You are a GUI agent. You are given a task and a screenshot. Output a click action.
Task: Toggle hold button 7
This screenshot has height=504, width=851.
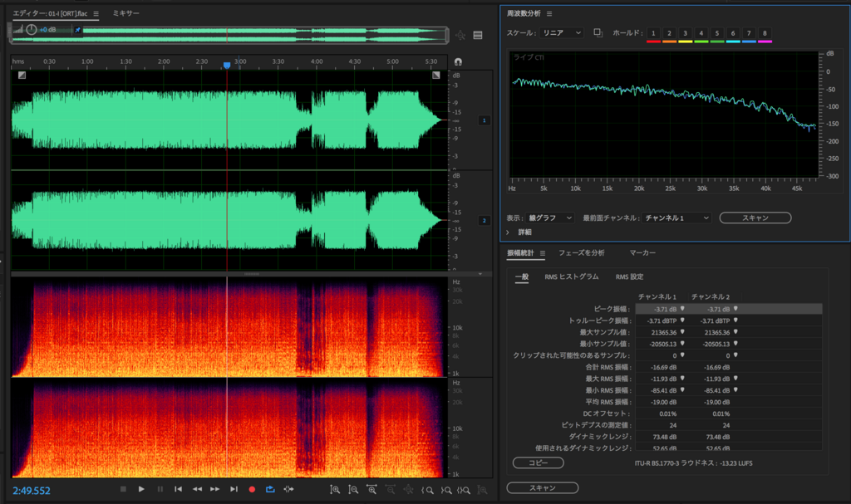pyautogui.click(x=749, y=33)
